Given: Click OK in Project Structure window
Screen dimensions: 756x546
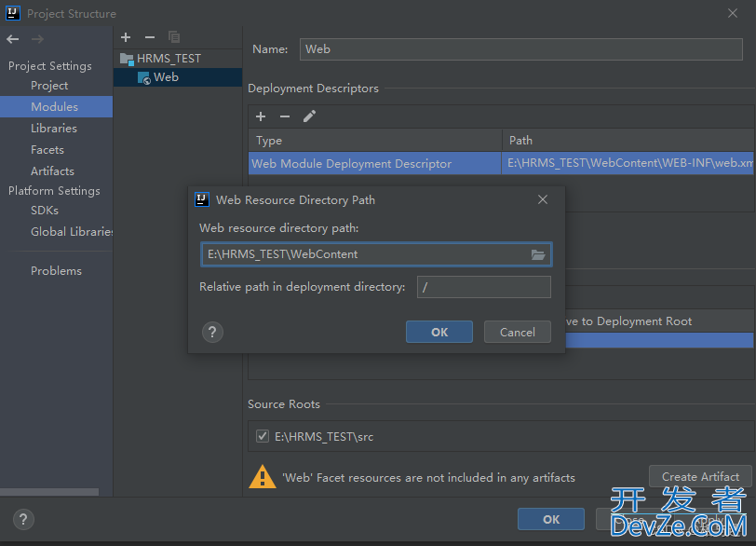Looking at the screenshot, I should [551, 519].
